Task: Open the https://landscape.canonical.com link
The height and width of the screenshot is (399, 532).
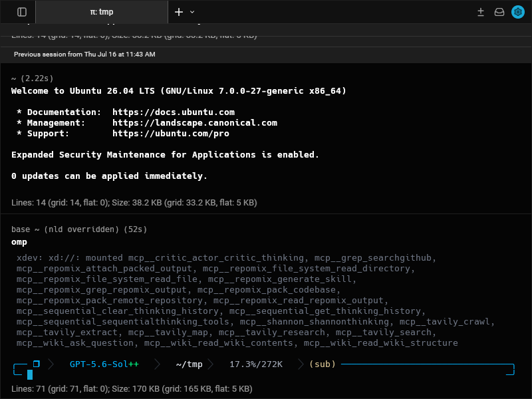Action: 195,123
